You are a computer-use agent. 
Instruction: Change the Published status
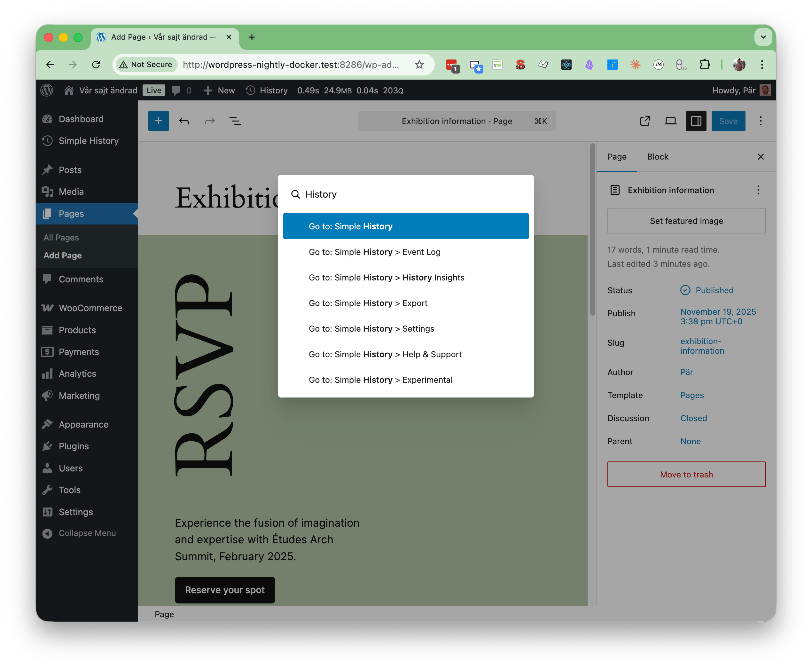click(714, 290)
